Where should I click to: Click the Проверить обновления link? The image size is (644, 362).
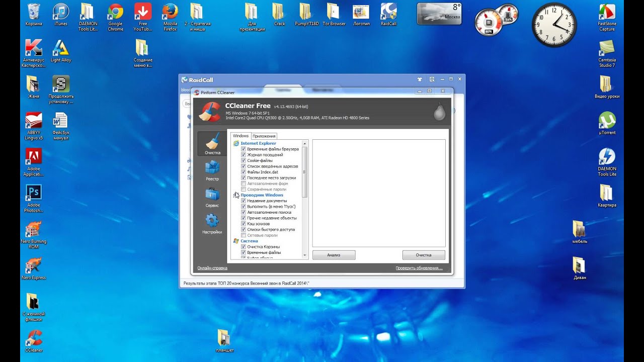419,268
